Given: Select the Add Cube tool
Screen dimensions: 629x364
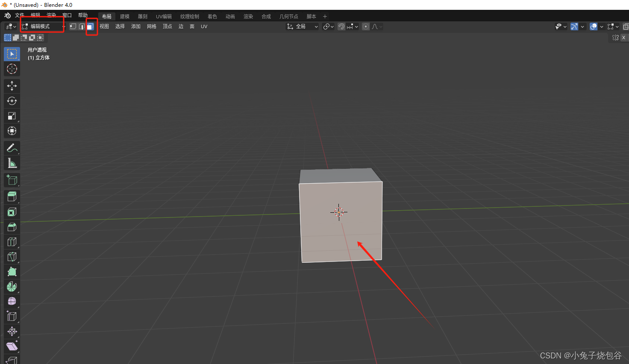Looking at the screenshot, I should tap(12, 180).
